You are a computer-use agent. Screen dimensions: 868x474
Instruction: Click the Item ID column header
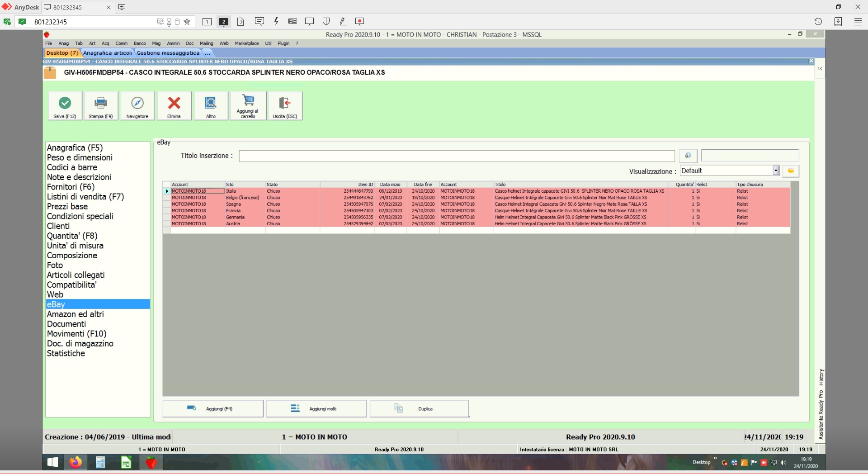(x=347, y=185)
